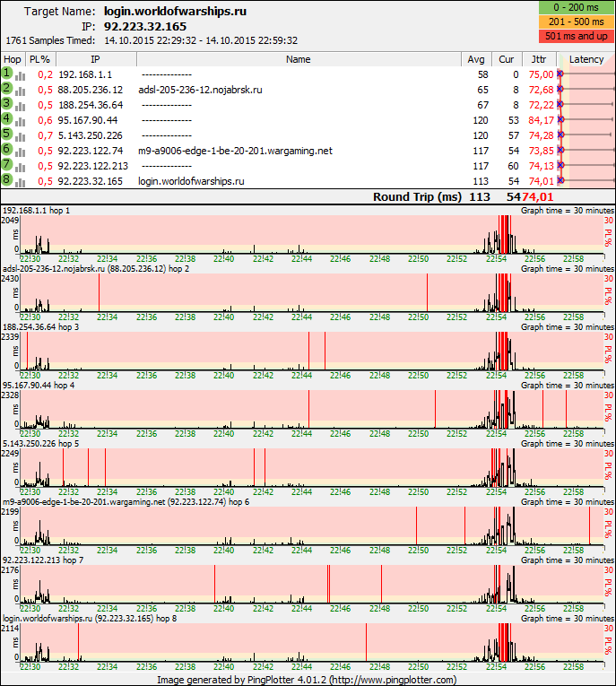Click bar graph icon beside 92.223.122.213
This screenshot has width=616, height=686.
click(20, 168)
